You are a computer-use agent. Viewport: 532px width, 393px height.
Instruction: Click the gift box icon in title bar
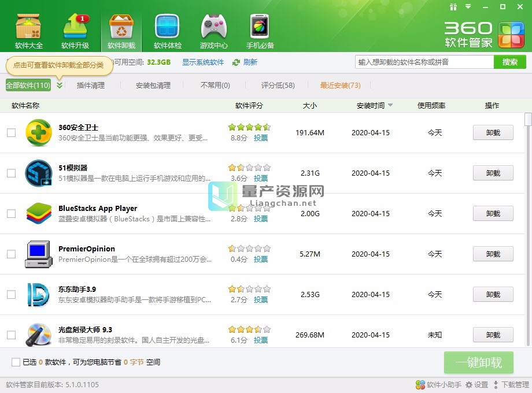[x=453, y=7]
